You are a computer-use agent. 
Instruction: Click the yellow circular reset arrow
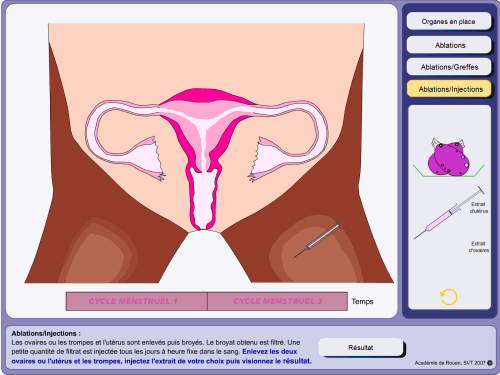tap(449, 297)
